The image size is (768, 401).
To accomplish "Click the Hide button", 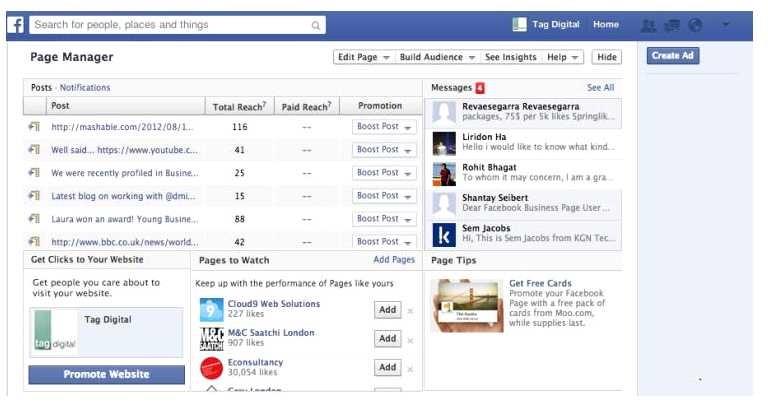I will [607, 57].
